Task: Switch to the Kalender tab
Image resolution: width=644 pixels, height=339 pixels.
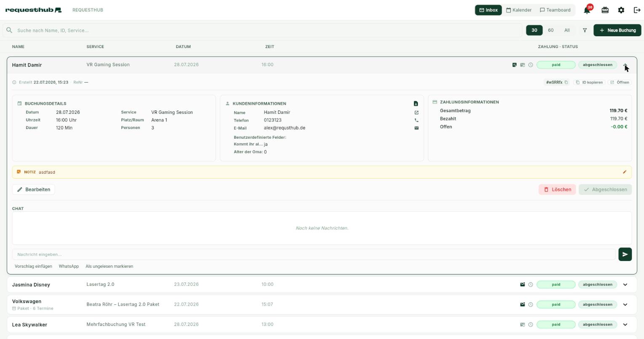Action: [518, 10]
